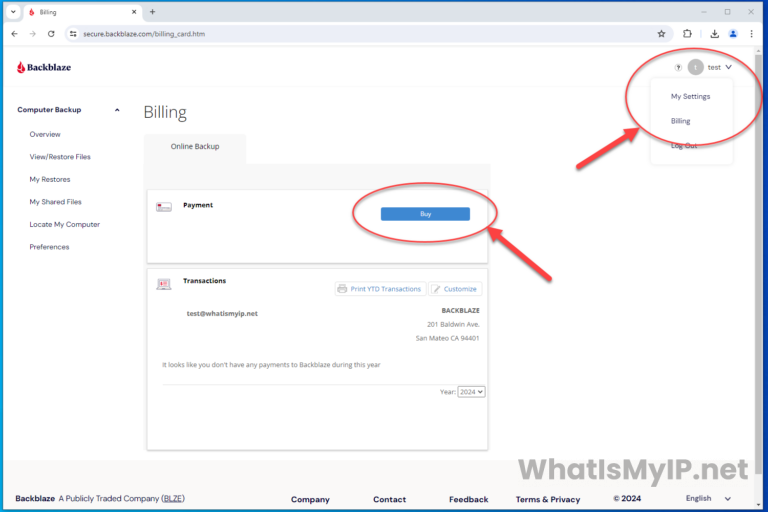Image resolution: width=768 pixels, height=512 pixels.
Task: Click the Payment credit card icon
Action: (x=164, y=207)
